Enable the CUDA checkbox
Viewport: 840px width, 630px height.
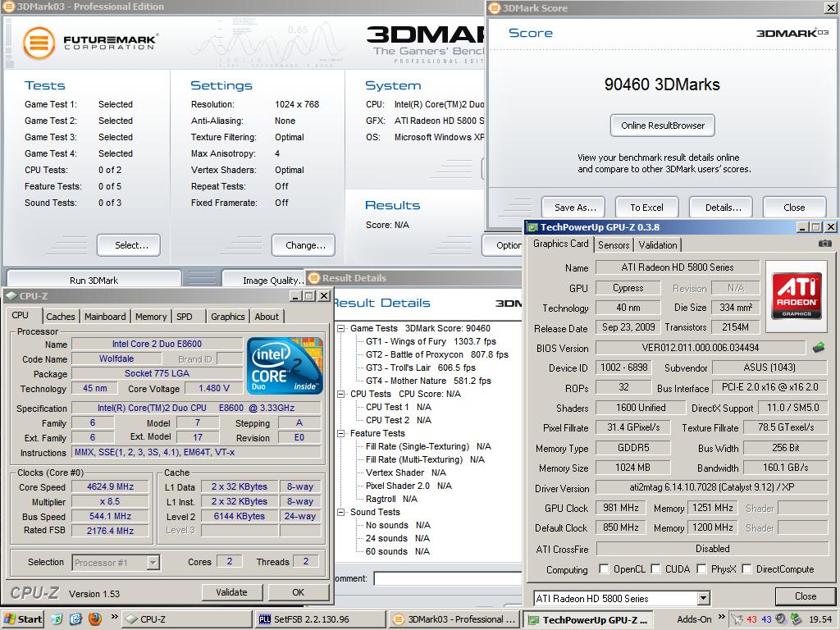(655, 569)
